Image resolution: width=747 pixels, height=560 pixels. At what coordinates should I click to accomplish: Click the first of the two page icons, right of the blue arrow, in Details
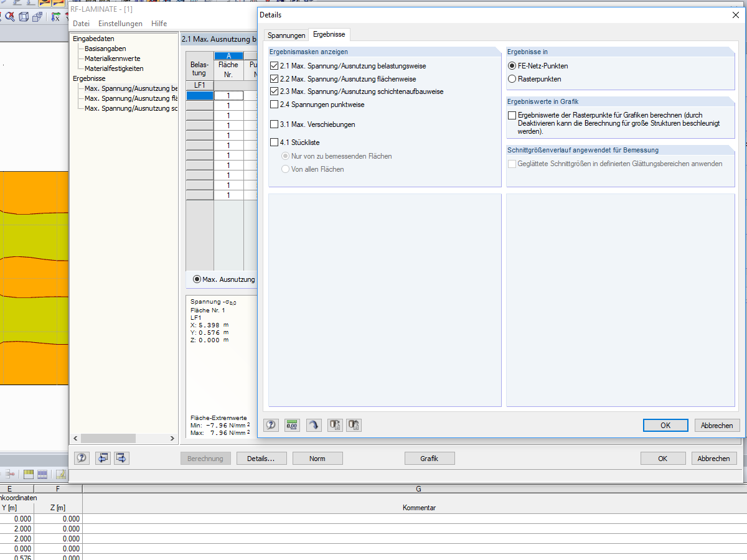click(x=335, y=425)
